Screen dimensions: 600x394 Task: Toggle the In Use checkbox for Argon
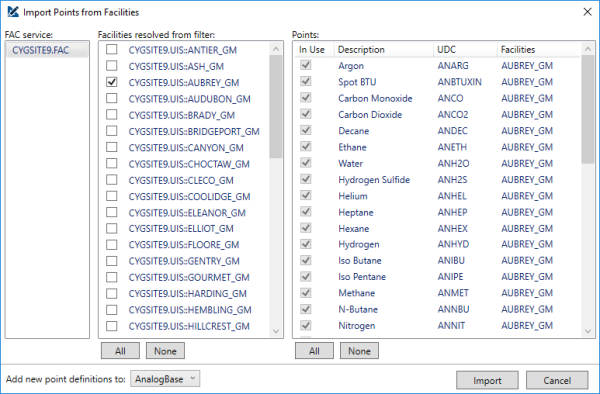click(305, 65)
